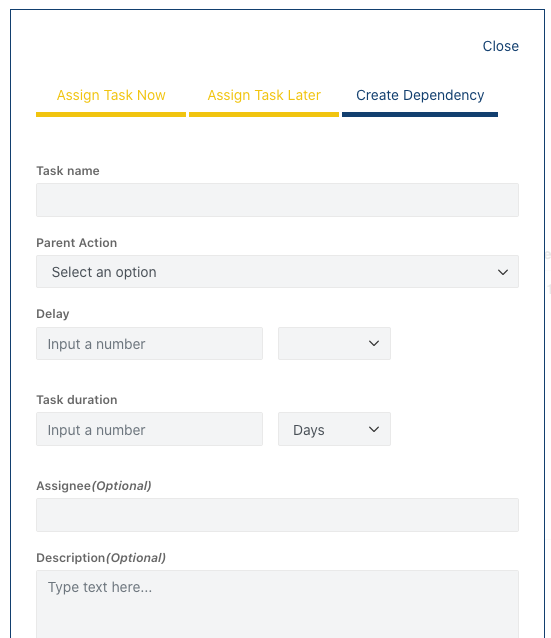Open the Parent Action 'Select an option' dropdown
The image size is (551, 638).
pyautogui.click(x=277, y=272)
